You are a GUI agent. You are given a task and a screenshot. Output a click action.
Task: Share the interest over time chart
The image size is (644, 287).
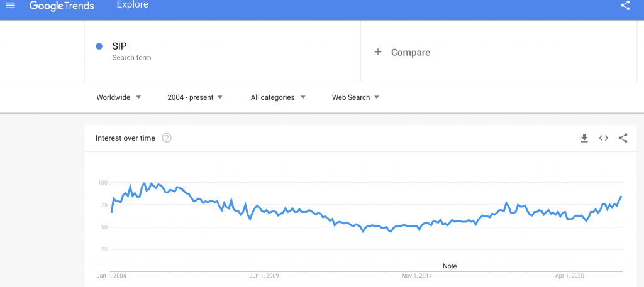[x=623, y=138]
